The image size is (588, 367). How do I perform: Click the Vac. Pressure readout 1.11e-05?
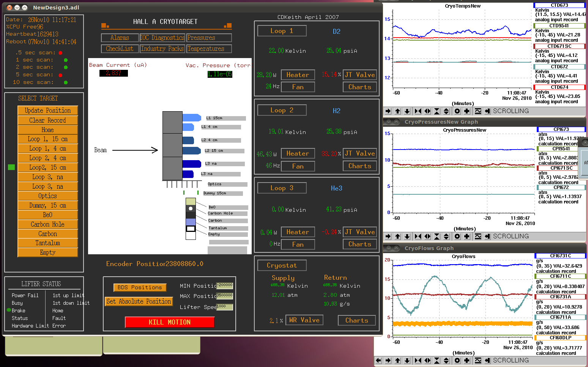pyautogui.click(x=219, y=74)
